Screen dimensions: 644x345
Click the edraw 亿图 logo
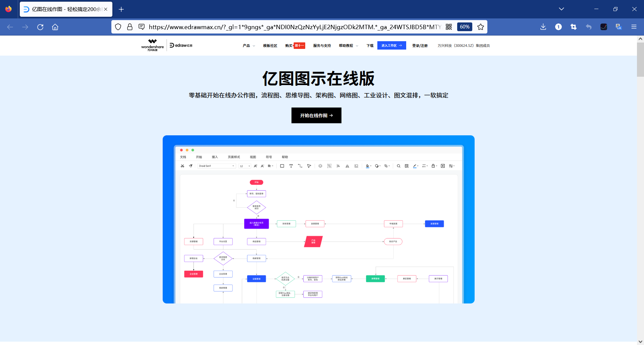point(181,45)
